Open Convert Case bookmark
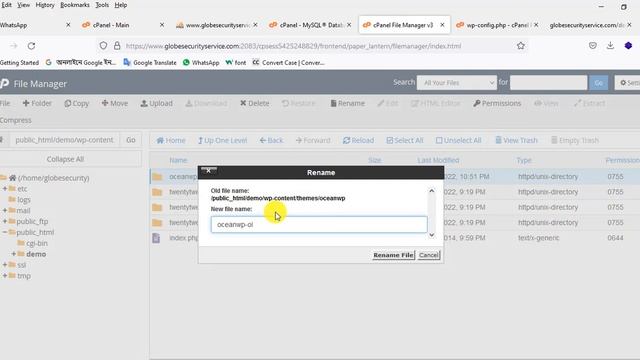 tap(288, 62)
